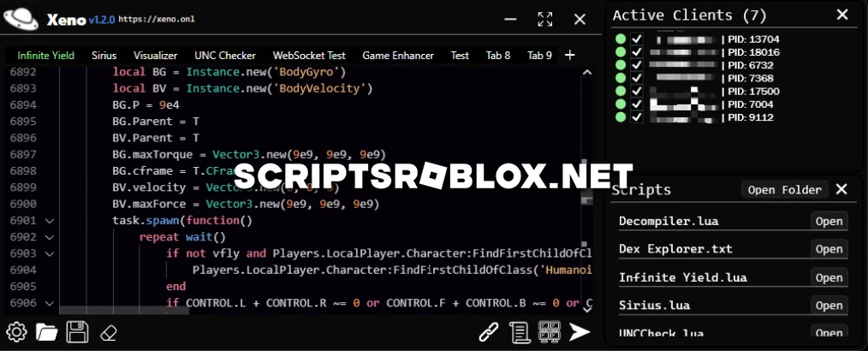Open the scripts list scroll icon
The width and height of the screenshot is (868, 351).
[519, 331]
